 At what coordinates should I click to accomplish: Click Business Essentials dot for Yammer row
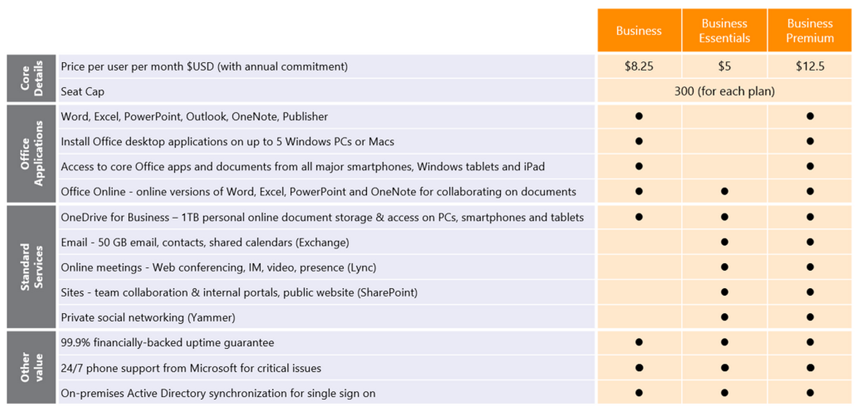[x=725, y=317]
